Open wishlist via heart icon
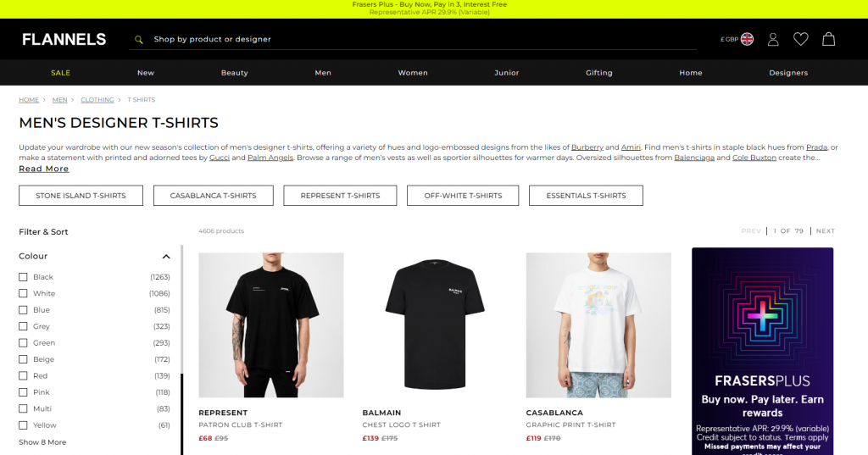The image size is (868, 455). pyautogui.click(x=800, y=39)
